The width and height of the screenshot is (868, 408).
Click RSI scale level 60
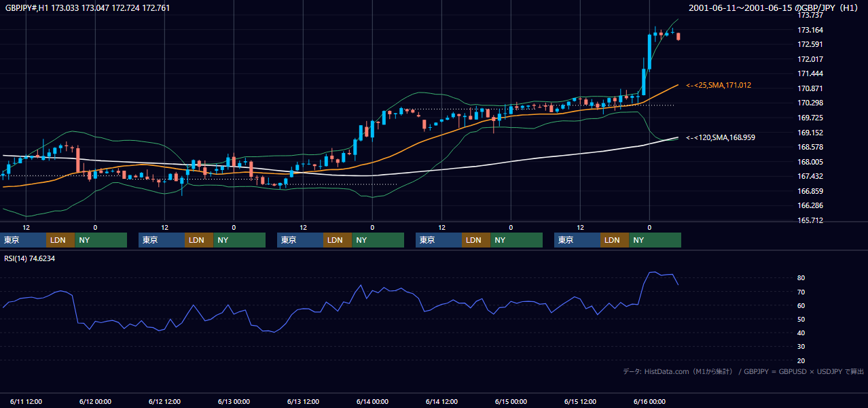(x=801, y=305)
